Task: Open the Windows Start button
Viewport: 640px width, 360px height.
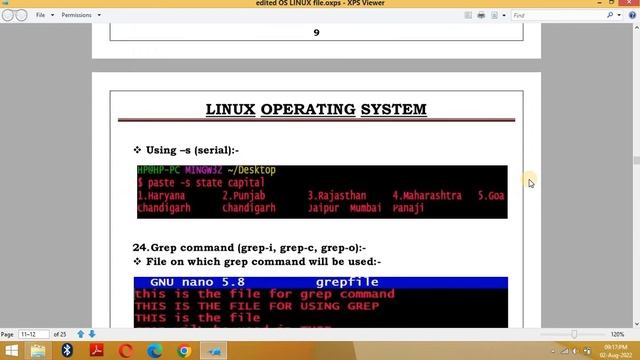Action: (x=11, y=351)
